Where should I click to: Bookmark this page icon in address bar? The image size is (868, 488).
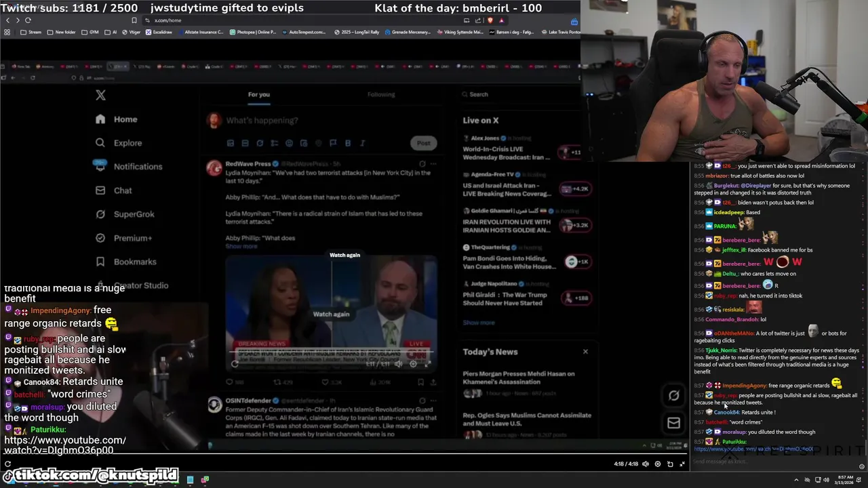[x=134, y=20]
